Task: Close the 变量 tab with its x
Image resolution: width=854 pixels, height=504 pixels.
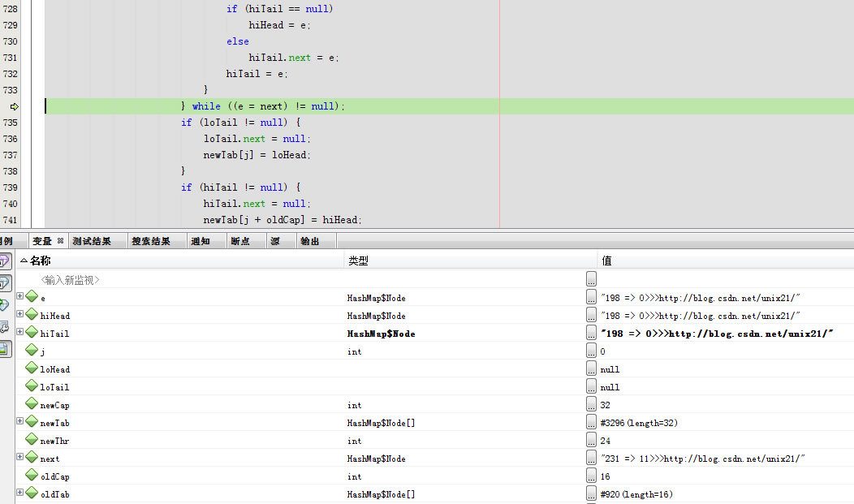Action: click(60, 240)
